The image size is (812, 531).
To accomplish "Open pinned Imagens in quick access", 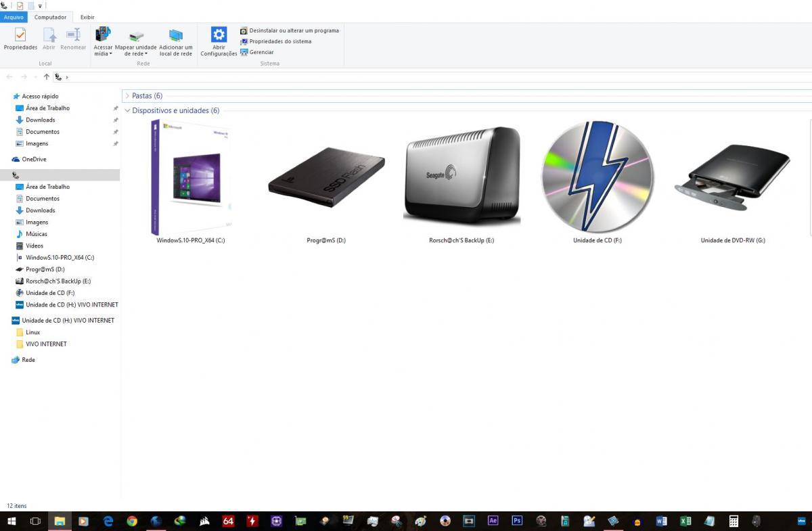I will click(x=37, y=143).
